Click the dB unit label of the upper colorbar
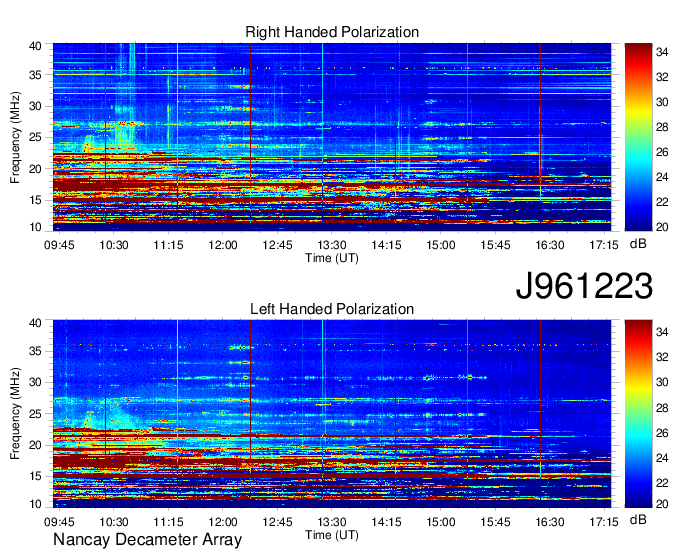Image resolution: width=680 pixels, height=552 pixels. tap(638, 244)
